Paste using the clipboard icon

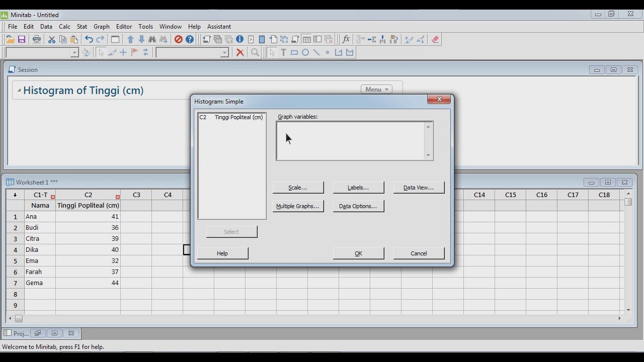(x=74, y=39)
